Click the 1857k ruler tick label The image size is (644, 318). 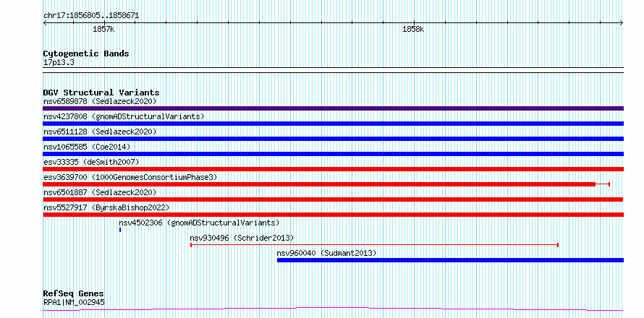pyautogui.click(x=103, y=29)
